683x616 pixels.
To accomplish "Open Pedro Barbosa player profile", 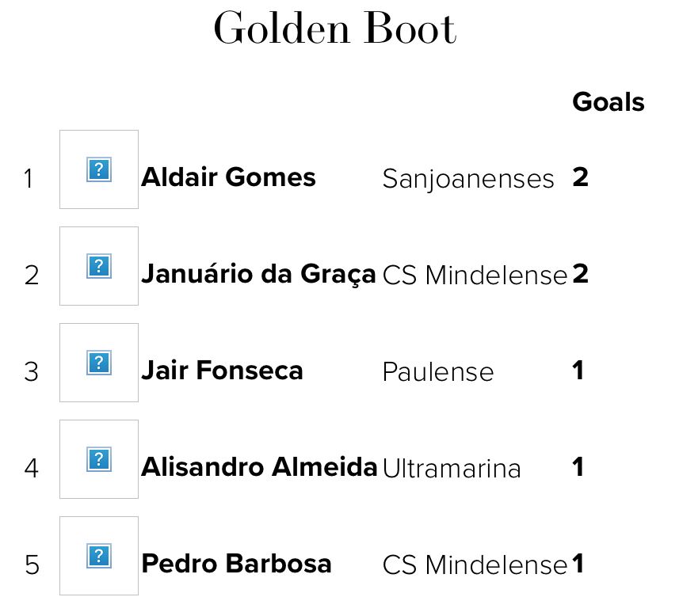I will (x=237, y=564).
